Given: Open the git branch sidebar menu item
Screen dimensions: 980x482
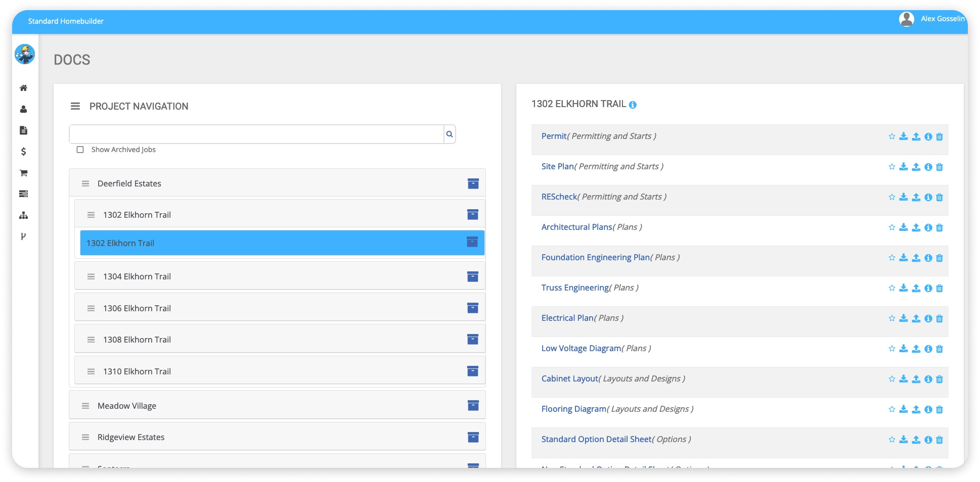Looking at the screenshot, I should tap(23, 236).
